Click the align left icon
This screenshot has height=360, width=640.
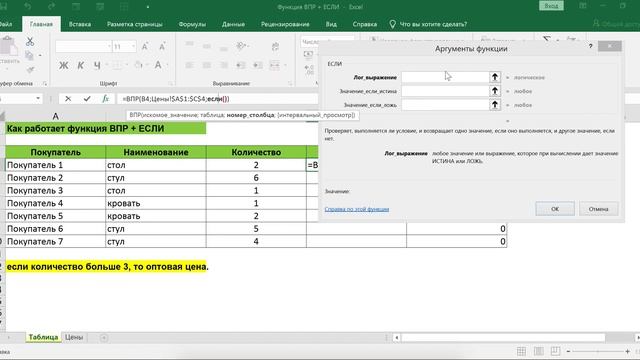pyautogui.click(x=189, y=65)
